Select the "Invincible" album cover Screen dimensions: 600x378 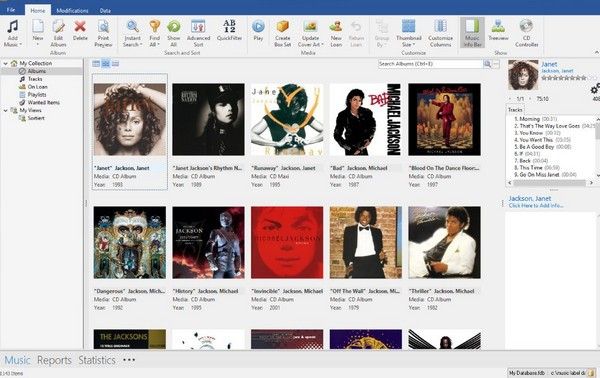pyautogui.click(x=287, y=243)
